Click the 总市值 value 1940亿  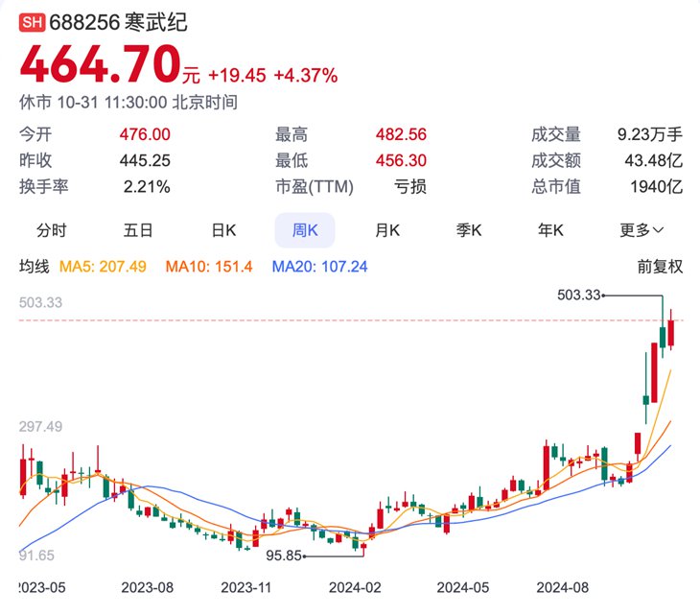click(656, 187)
